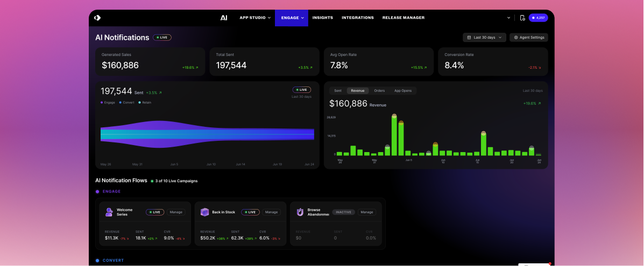644x266 pixels.
Task: Click the +19.6% change in the Revenue chart
Action: pyautogui.click(x=532, y=103)
